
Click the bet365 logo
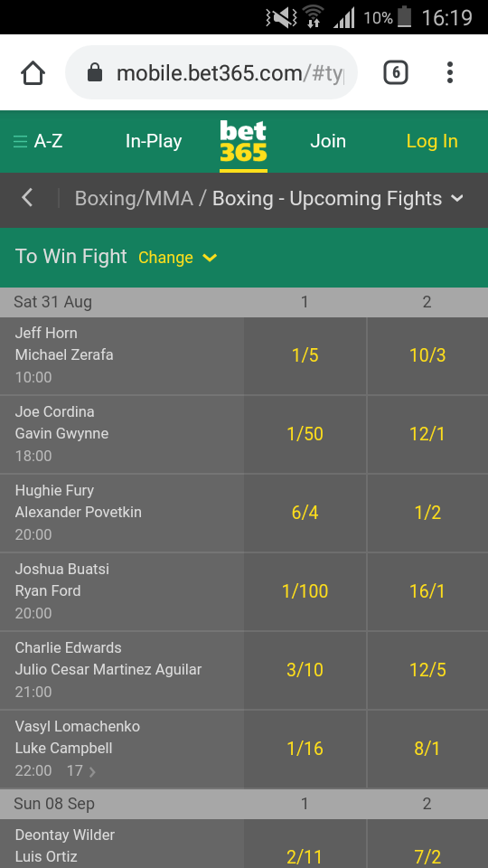[243, 142]
